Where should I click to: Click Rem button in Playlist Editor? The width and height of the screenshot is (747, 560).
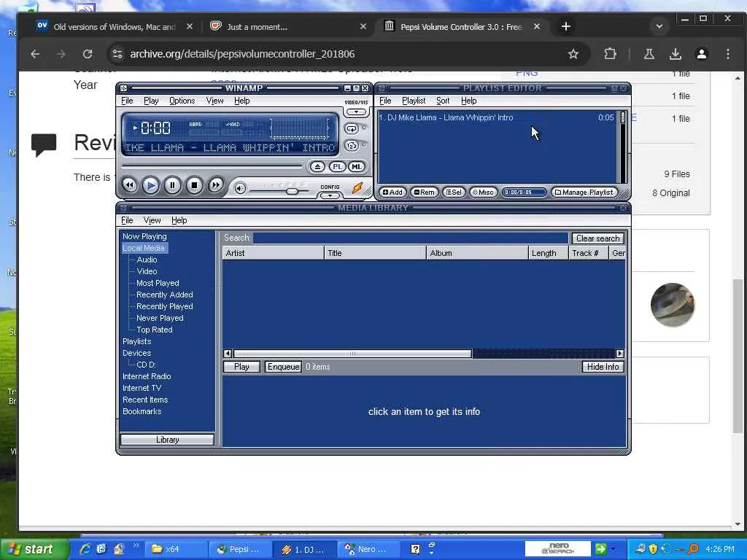click(x=424, y=192)
